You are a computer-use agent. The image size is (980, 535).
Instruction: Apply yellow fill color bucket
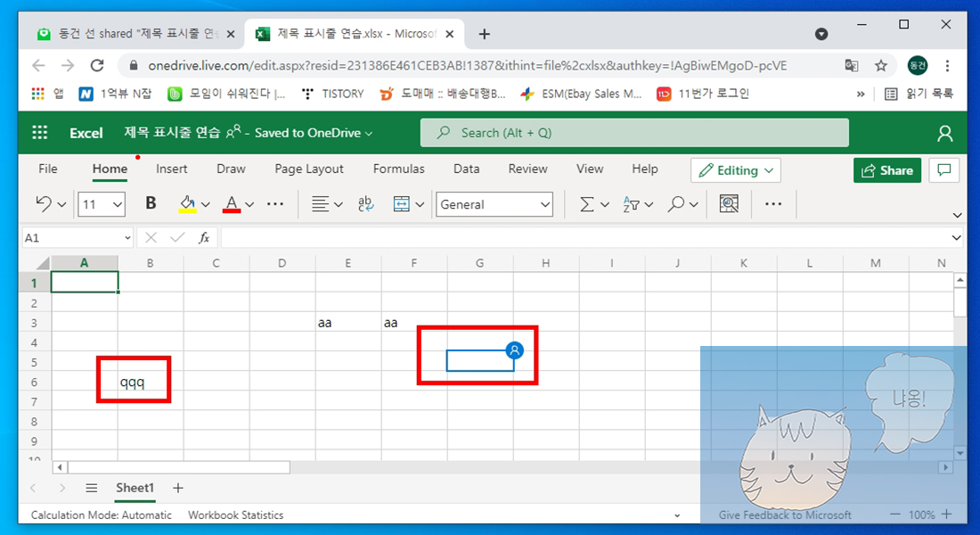187,204
